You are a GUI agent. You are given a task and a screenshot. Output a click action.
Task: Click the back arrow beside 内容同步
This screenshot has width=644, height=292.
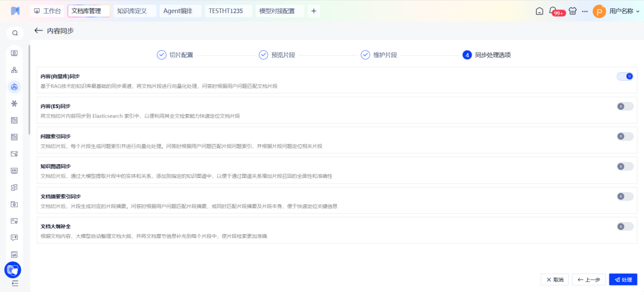point(39,30)
